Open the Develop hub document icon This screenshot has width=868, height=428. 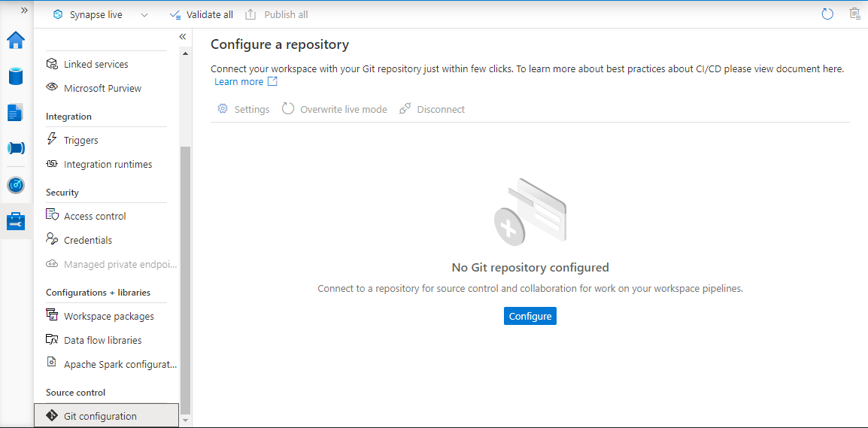(x=16, y=112)
